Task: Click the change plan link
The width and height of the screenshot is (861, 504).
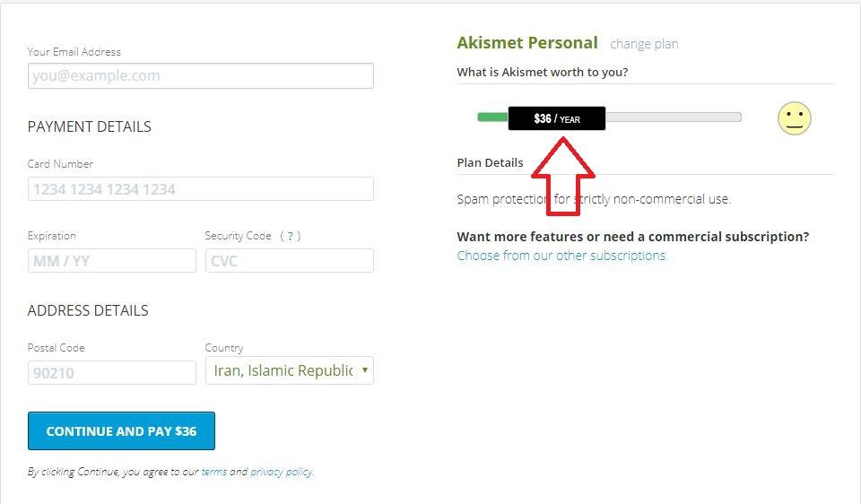Action: point(644,44)
